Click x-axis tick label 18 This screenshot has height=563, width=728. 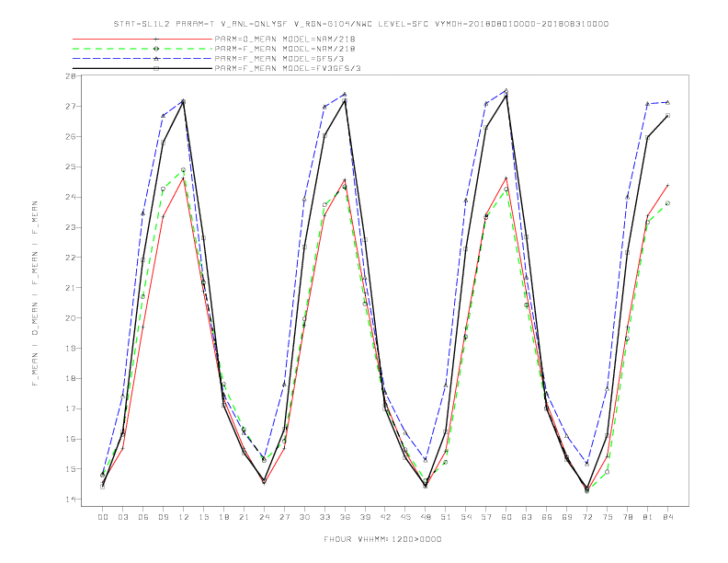[x=223, y=517]
